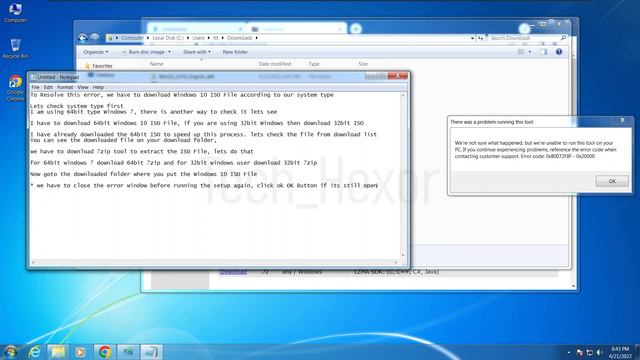The width and height of the screenshot is (640, 360).
Task: Click the Notepad title bar icon
Action: point(33,77)
